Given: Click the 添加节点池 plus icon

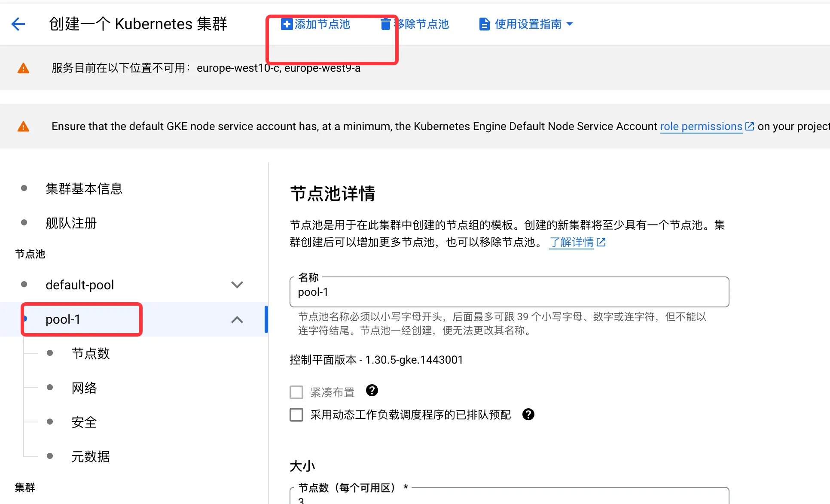Looking at the screenshot, I should point(287,24).
